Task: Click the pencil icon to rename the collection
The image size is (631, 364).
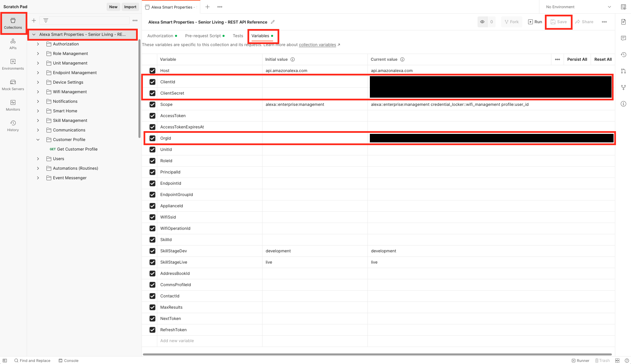Action: click(273, 22)
